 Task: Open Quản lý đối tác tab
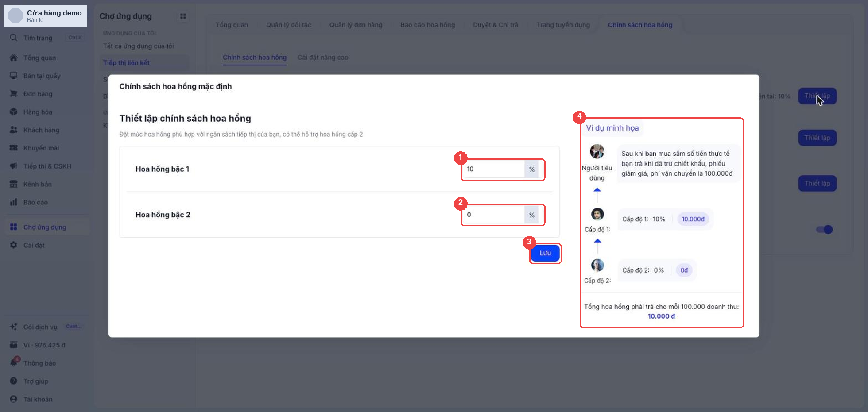coord(289,25)
